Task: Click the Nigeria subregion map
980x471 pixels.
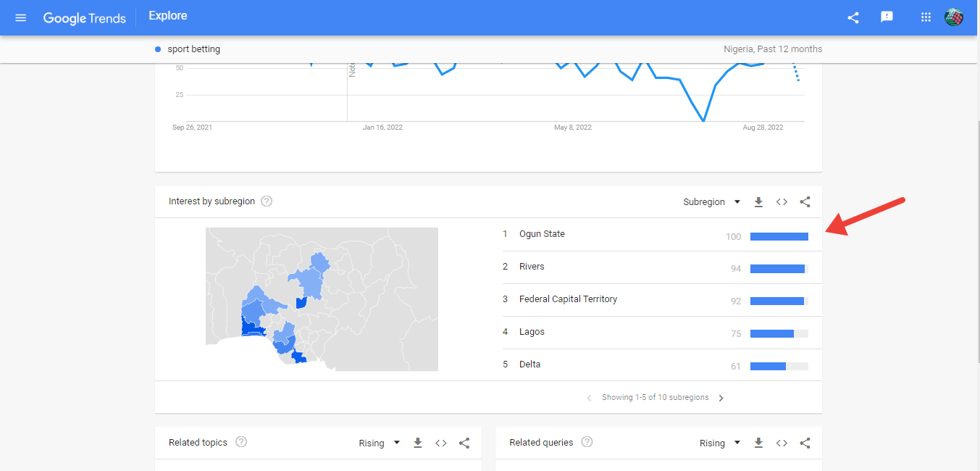Action: pos(322,299)
